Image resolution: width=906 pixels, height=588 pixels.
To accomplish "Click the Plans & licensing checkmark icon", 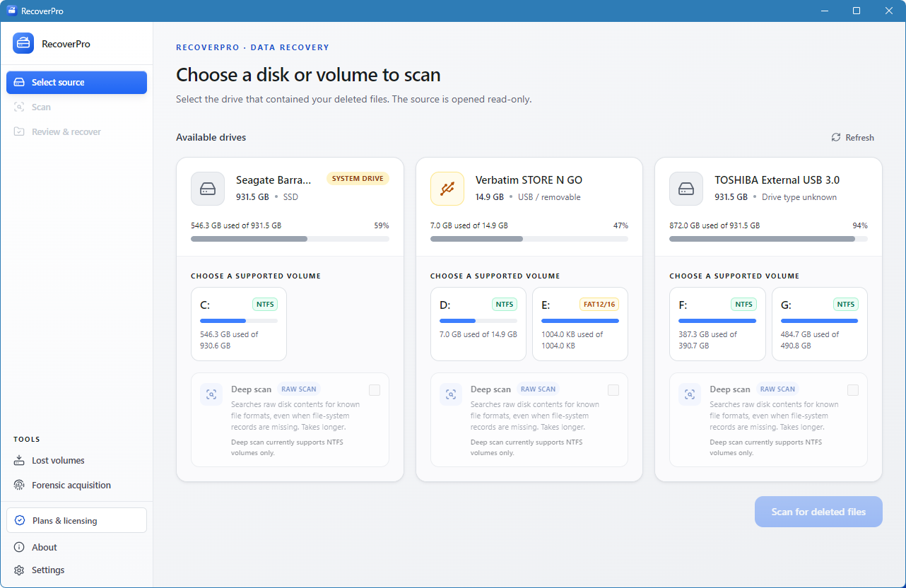I will [20, 521].
